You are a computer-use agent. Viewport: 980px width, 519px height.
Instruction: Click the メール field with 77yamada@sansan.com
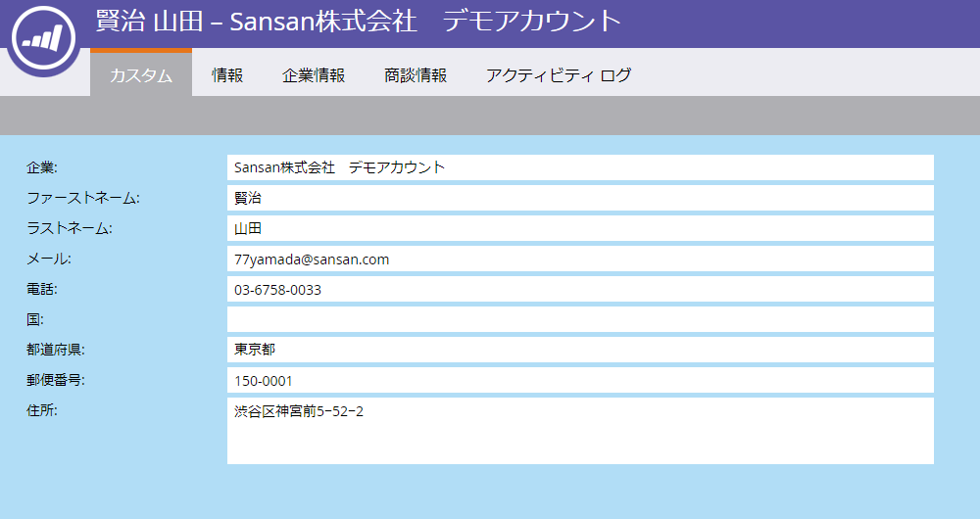[580, 259]
